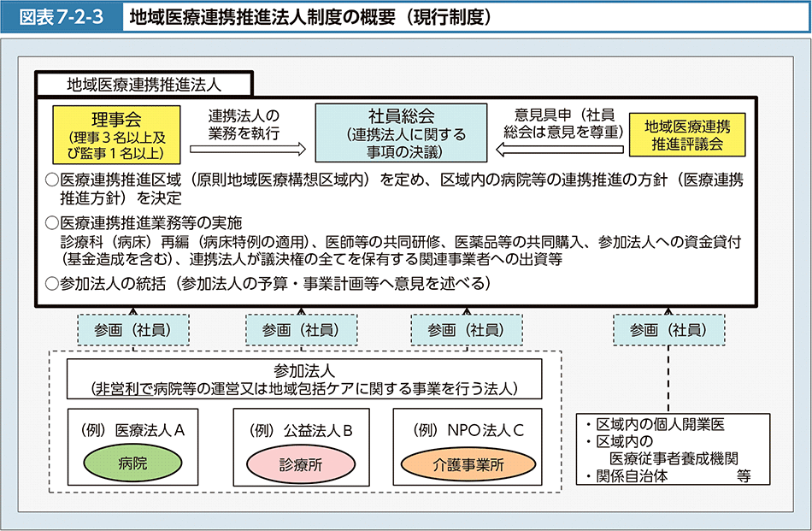Click the 参画（社員） box above NPO法人C
This screenshot has width=812, height=531.
[466, 329]
